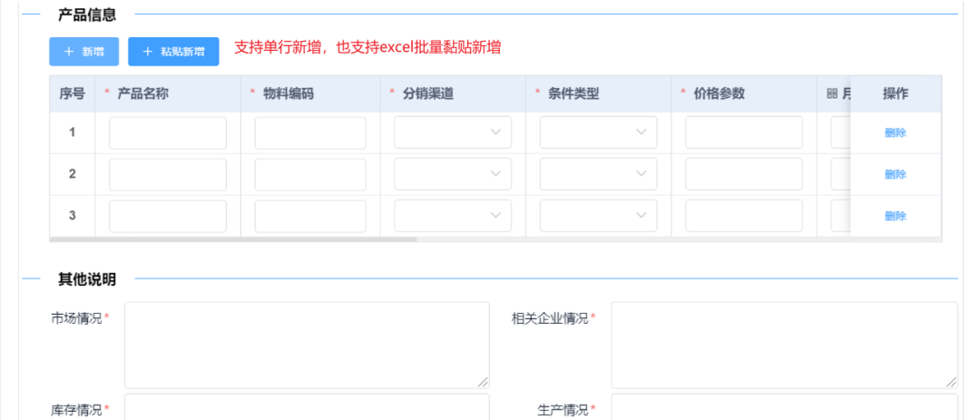
Task: Focus 产品名称 input in row 1
Action: [x=167, y=132]
